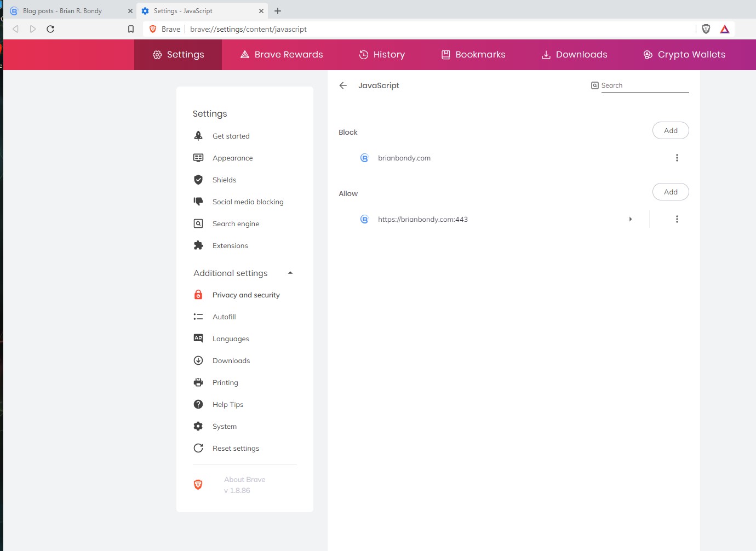Click the Brave logo beside About Brave

pyautogui.click(x=198, y=484)
